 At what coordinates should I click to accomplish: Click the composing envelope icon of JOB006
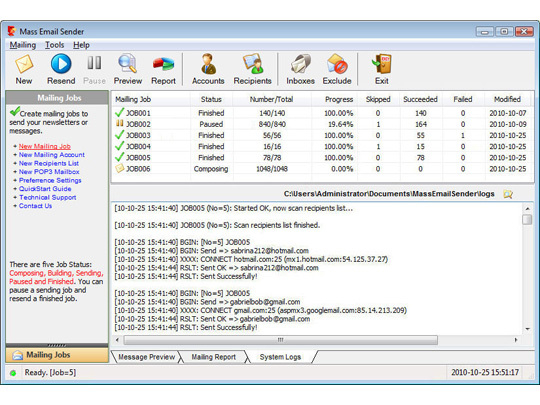click(120, 168)
